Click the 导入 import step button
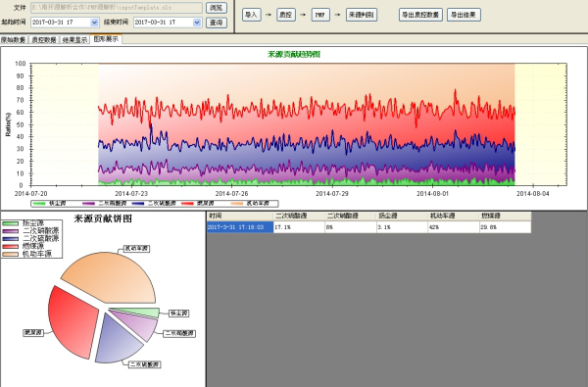The image size is (588, 387). [x=251, y=15]
